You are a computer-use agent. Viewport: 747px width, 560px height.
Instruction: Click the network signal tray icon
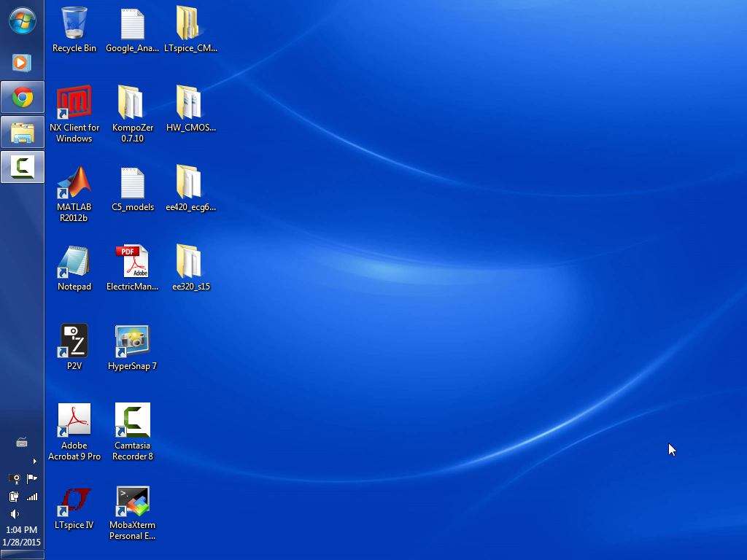click(x=31, y=497)
